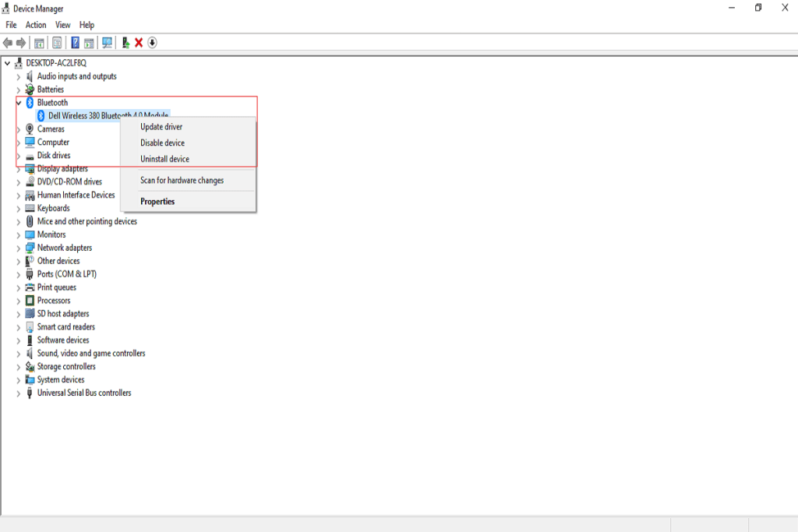Click the DVD/CD-ROM drives disc icon
The width and height of the screenshot is (798, 532).
(30, 181)
